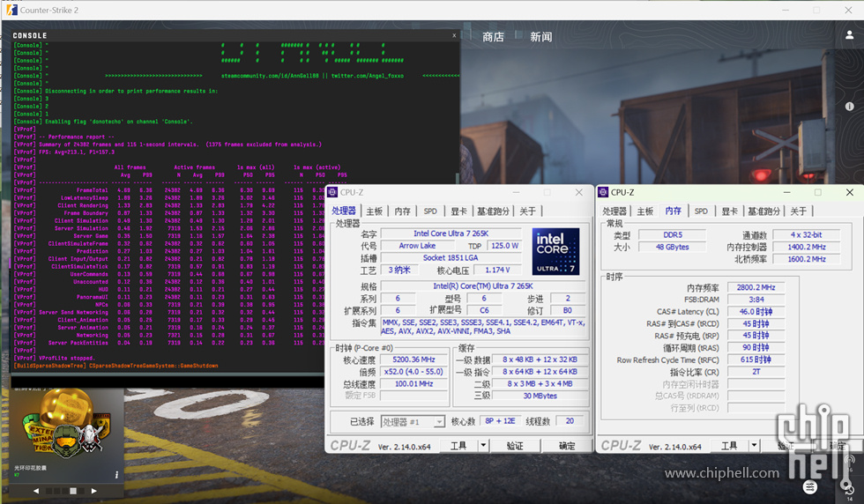This screenshot has width=864, height=504.
Task: Click the '8P + 12E' core count value
Action: [501, 421]
